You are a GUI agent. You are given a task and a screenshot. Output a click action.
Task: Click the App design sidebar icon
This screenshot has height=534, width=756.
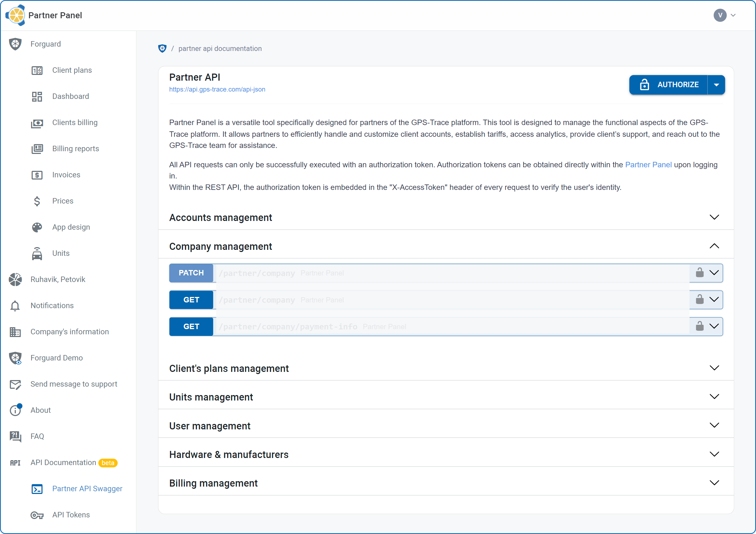(x=38, y=227)
